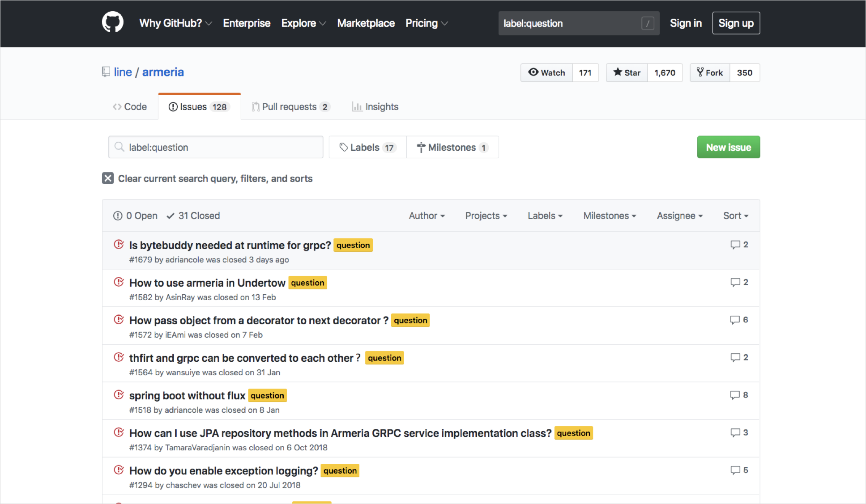Open the Projects filter dropdown
The width and height of the screenshot is (866, 504).
click(x=486, y=216)
